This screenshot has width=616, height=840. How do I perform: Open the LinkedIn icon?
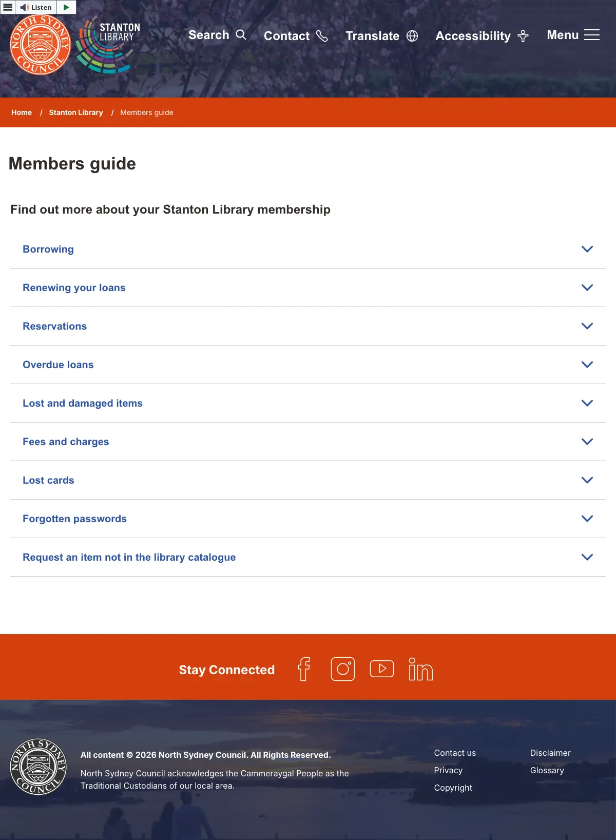(x=421, y=669)
